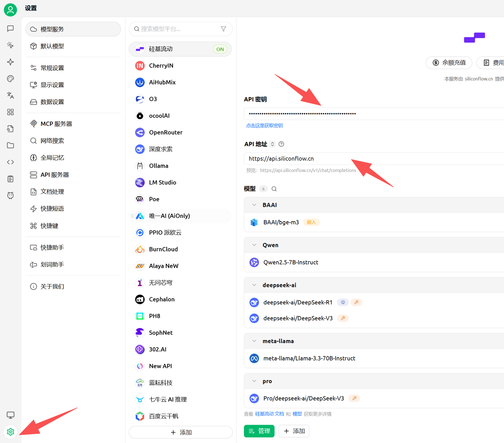
Task: Open the folder icon in left sidebar
Action: [x=10, y=145]
